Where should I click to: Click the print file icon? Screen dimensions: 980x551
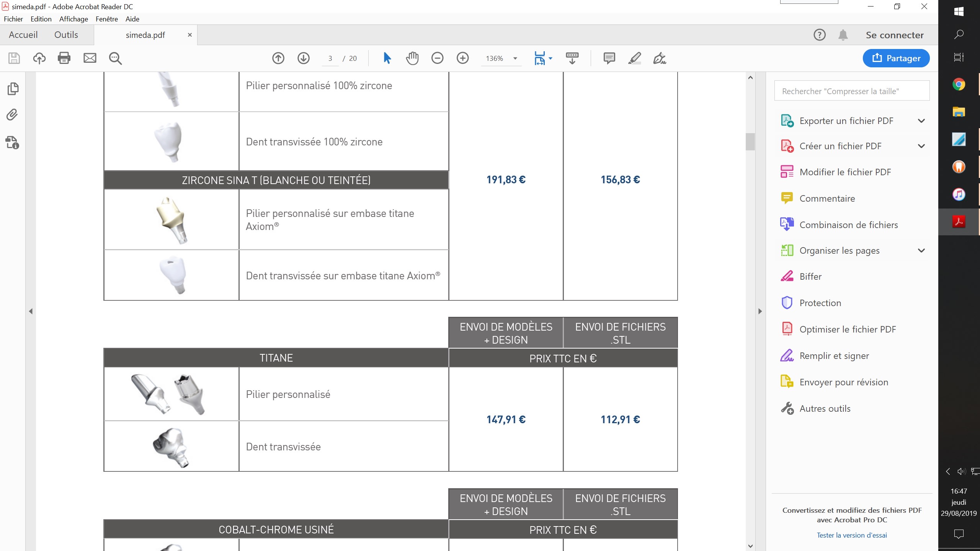(64, 58)
